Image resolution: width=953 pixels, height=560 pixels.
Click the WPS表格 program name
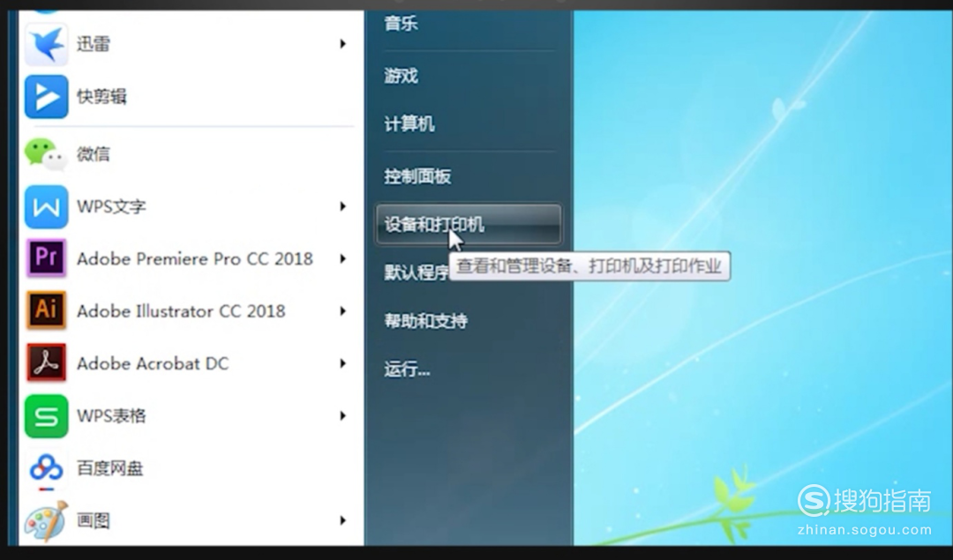coord(111,415)
